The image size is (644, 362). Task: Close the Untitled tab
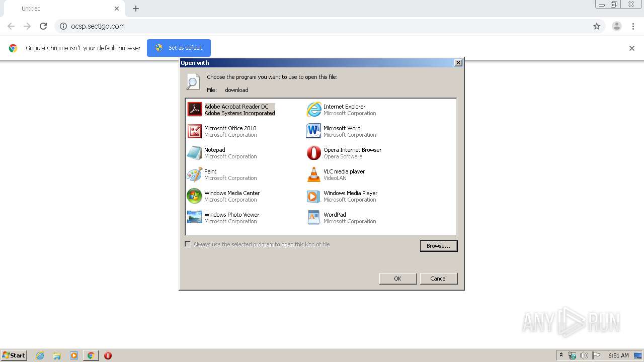117,9
